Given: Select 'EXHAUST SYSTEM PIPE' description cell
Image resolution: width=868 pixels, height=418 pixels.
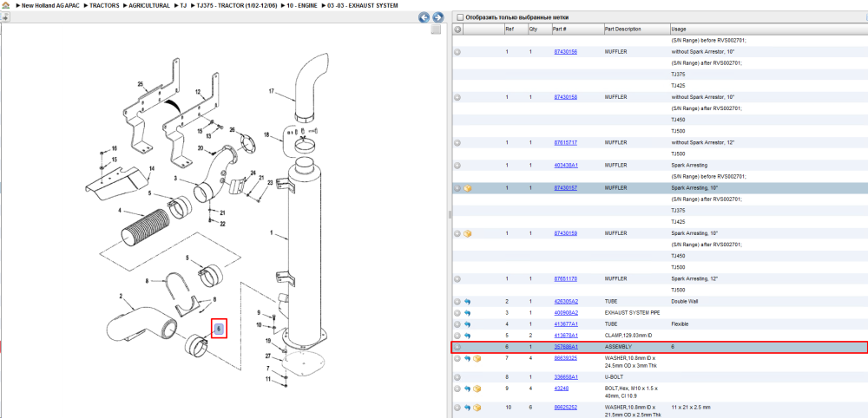Looking at the screenshot, I should click(632, 313).
